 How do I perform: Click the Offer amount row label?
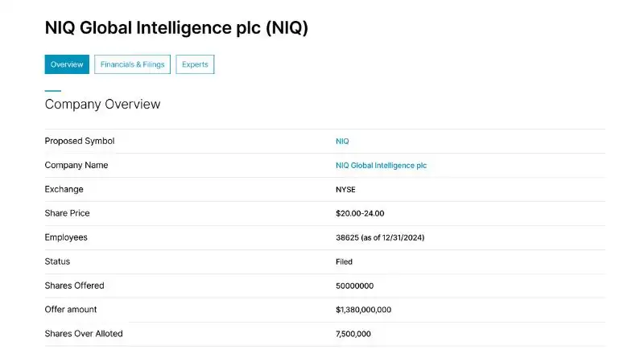(x=71, y=310)
